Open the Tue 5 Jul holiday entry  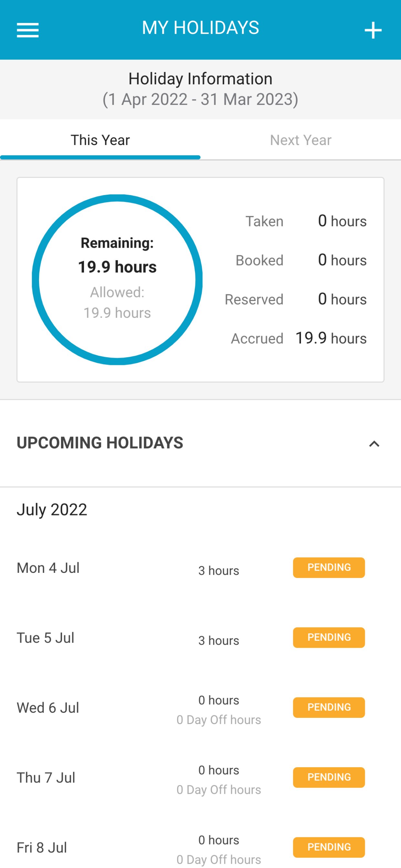(x=200, y=637)
